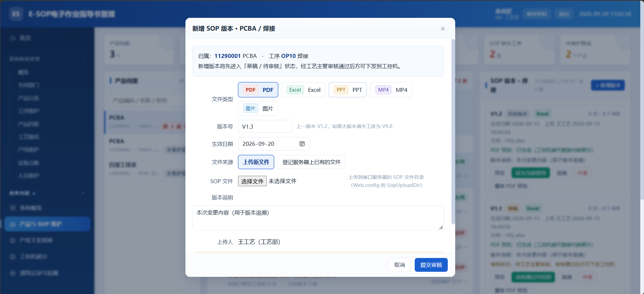Open the calendar picker for 生效日期
644x294 pixels.
click(x=302, y=144)
